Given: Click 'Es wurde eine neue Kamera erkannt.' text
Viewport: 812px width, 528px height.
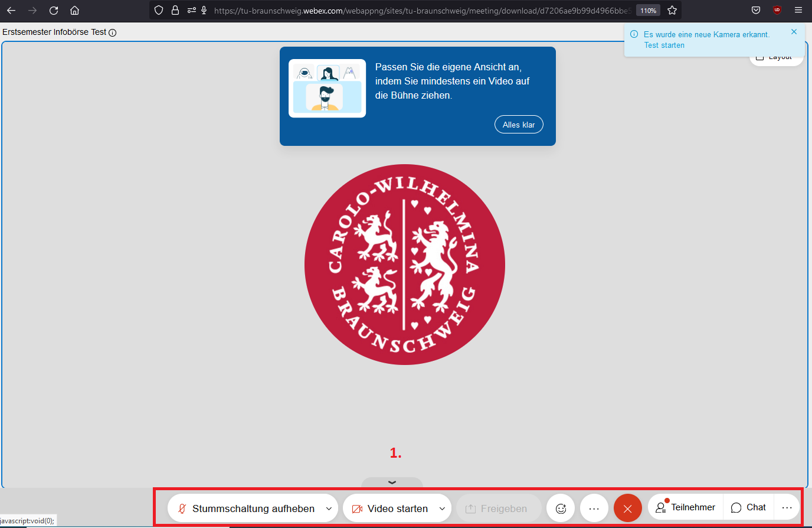Looking at the screenshot, I should pos(706,34).
